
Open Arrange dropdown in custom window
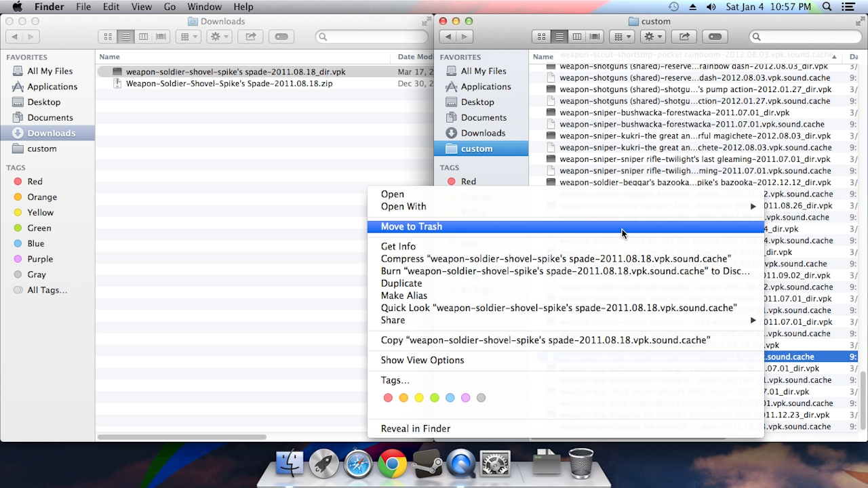pyautogui.click(x=622, y=37)
